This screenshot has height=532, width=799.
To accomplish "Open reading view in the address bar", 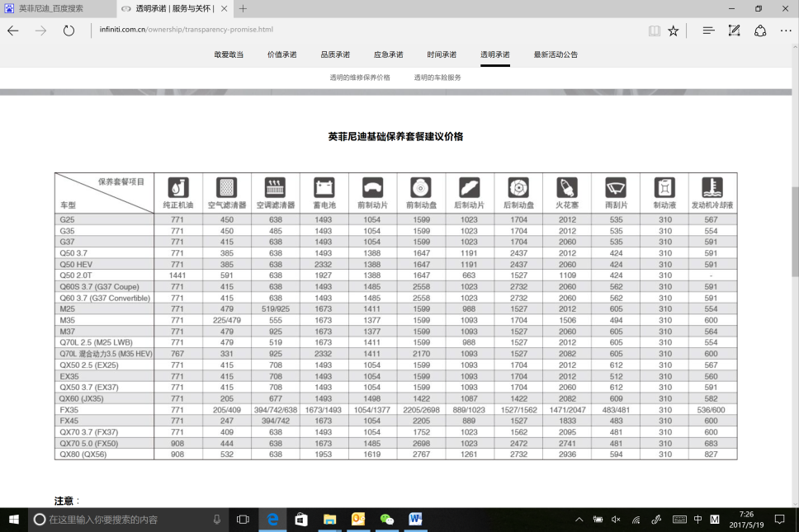I will point(655,31).
